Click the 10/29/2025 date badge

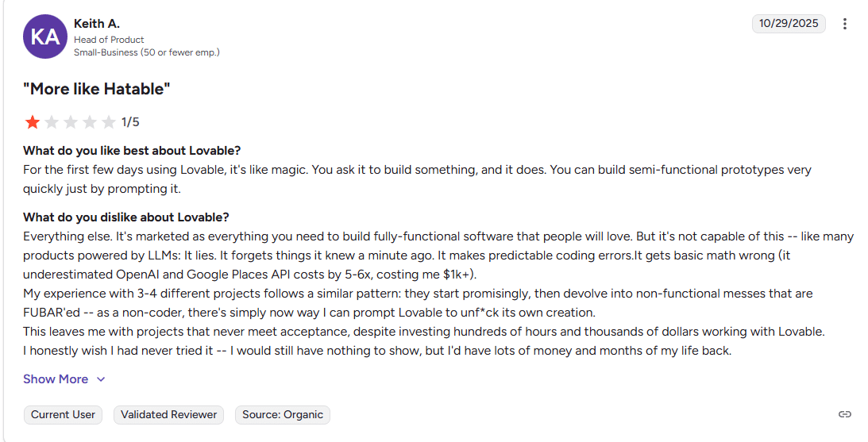tap(789, 24)
